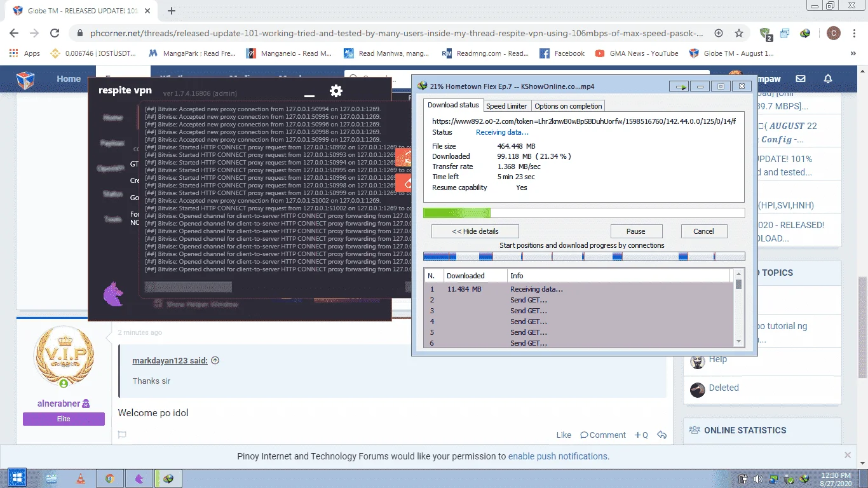Pause the download
Image resolution: width=868 pixels, height=488 pixels.
tap(636, 231)
